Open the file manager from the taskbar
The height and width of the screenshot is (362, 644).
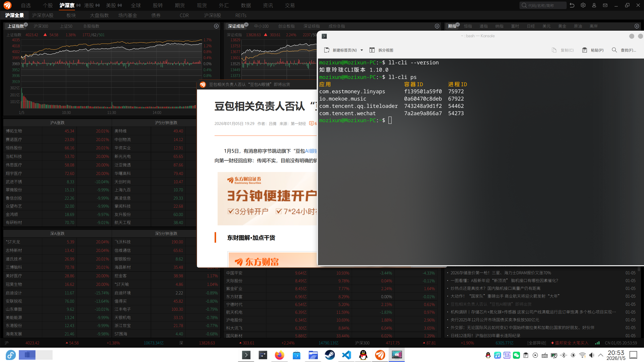point(313,355)
